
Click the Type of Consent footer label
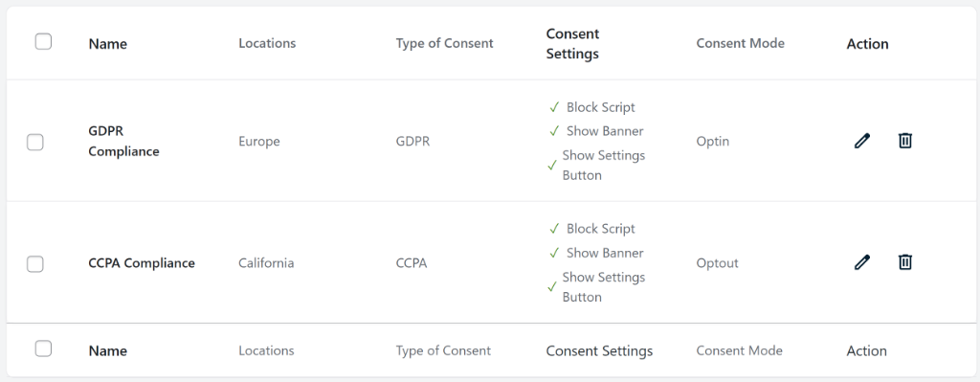[443, 350]
